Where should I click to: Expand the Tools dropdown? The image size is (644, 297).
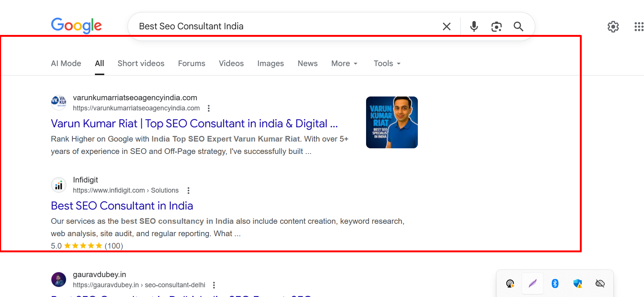pos(387,63)
